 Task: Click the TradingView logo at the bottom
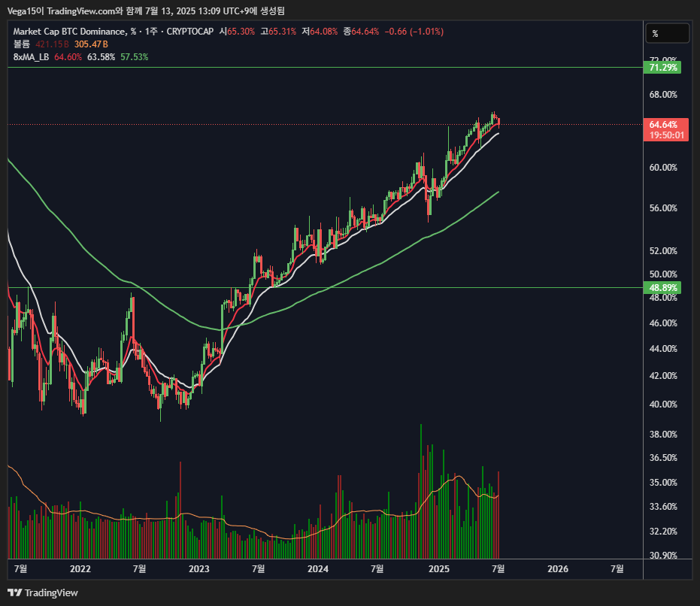pyautogui.click(x=43, y=592)
